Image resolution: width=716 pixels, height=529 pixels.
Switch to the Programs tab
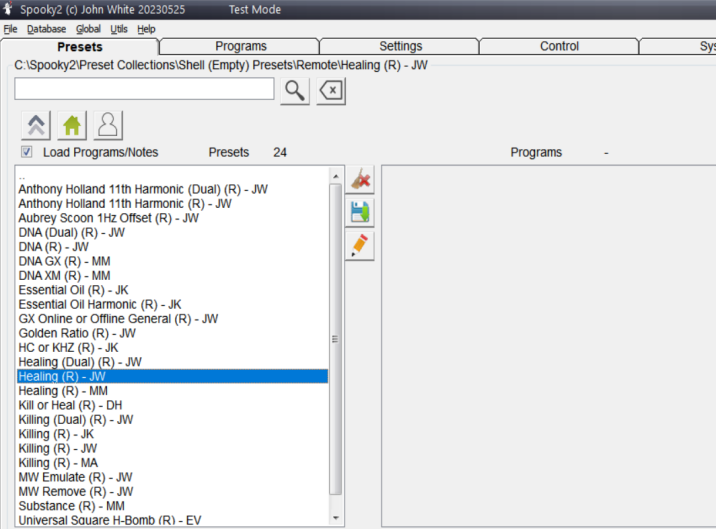click(x=240, y=46)
